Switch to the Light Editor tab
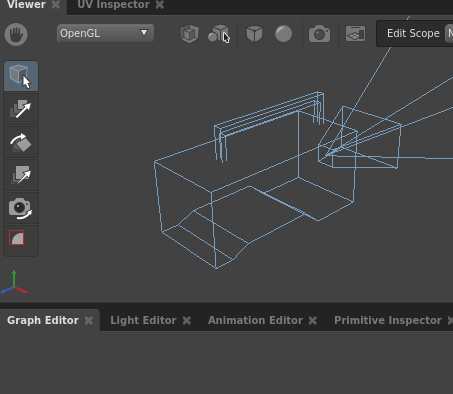This screenshot has width=453, height=394. pyautogui.click(x=143, y=320)
